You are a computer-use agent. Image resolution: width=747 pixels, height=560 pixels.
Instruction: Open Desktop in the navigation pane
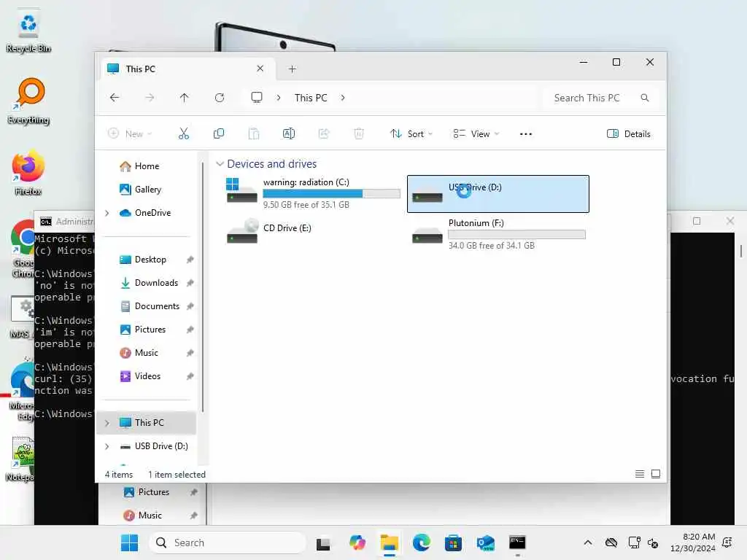pos(150,260)
